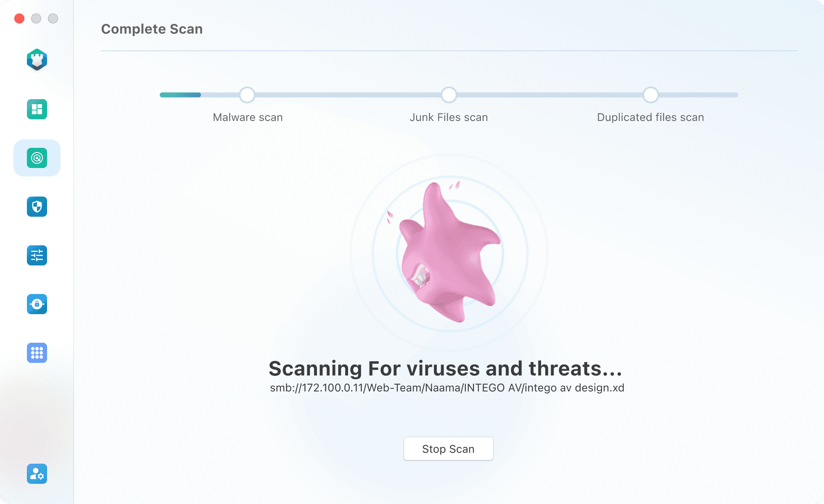Image resolution: width=824 pixels, height=504 pixels.
Task: Click the scanning file path display
Action: tap(448, 387)
